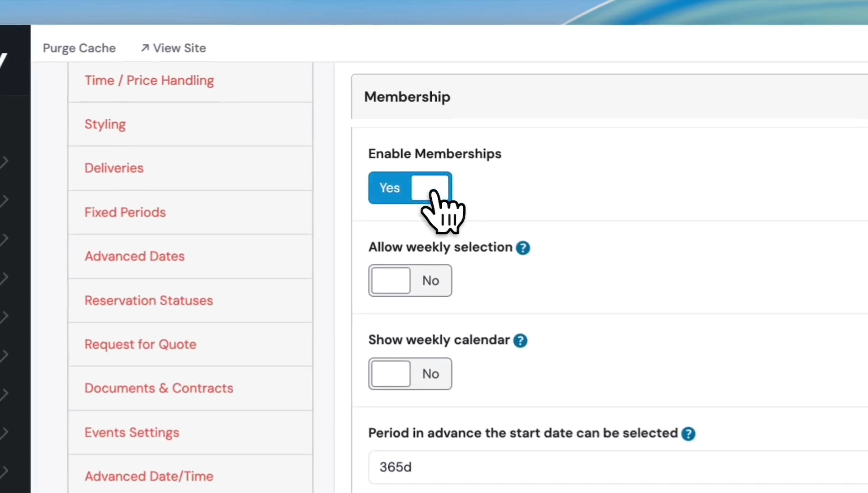The height and width of the screenshot is (493, 868).
Task: Open Advanced Date/Time settings
Action: coord(149,476)
